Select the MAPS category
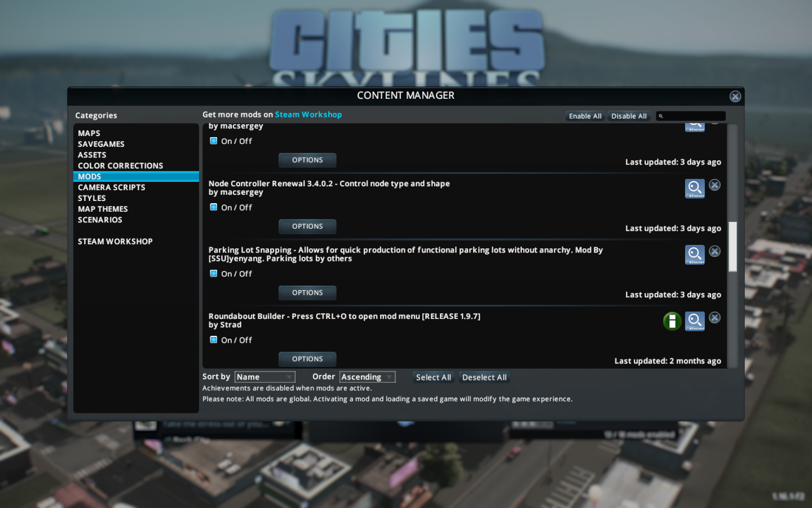Image resolution: width=812 pixels, height=508 pixels. (136, 133)
